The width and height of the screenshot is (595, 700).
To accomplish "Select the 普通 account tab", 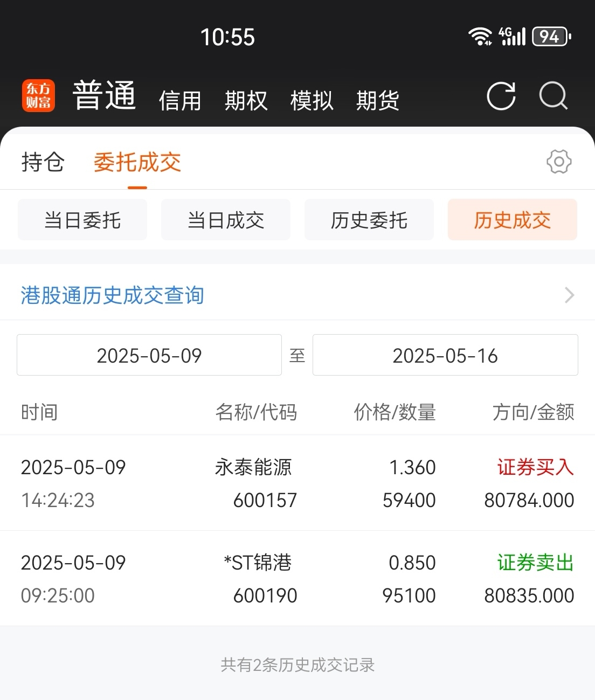I will pos(104,95).
